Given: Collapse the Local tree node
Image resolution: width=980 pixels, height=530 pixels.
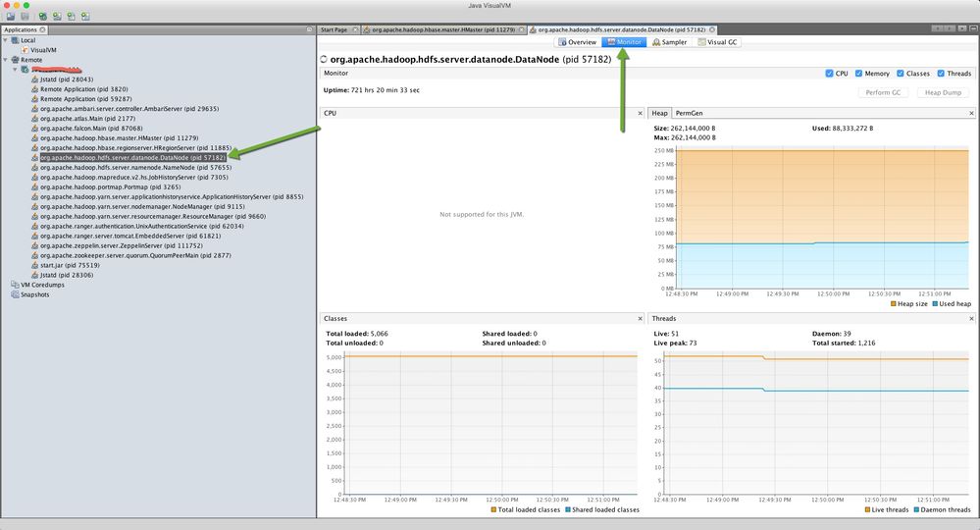Looking at the screenshot, I should tap(6, 40).
